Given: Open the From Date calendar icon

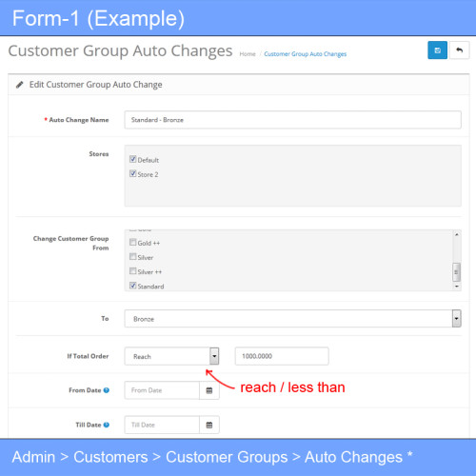Looking at the screenshot, I should pos(209,390).
